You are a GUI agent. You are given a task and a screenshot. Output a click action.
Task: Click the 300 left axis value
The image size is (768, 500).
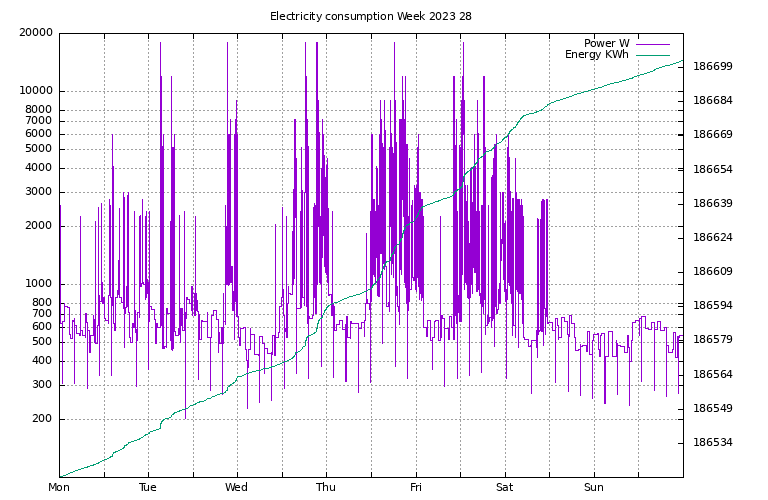pos(42,385)
